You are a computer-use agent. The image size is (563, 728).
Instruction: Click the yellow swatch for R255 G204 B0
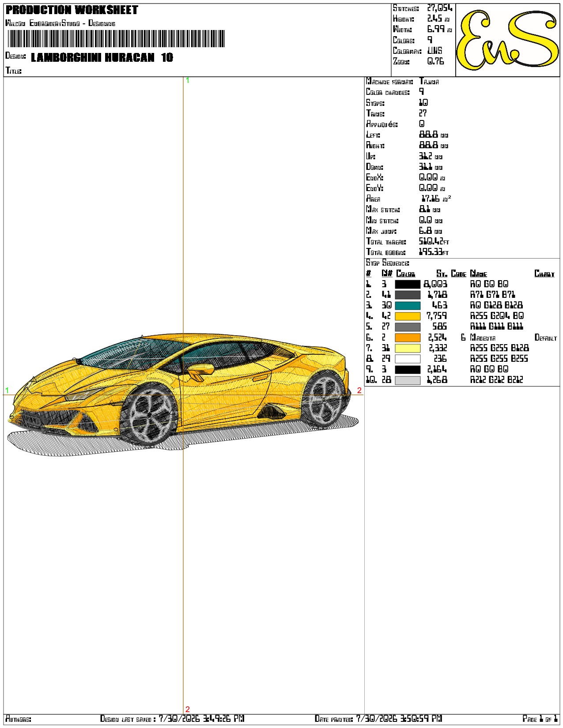click(407, 316)
